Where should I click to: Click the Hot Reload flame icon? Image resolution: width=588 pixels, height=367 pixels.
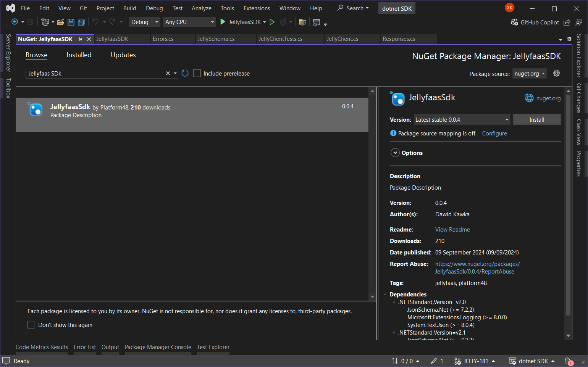(283, 22)
